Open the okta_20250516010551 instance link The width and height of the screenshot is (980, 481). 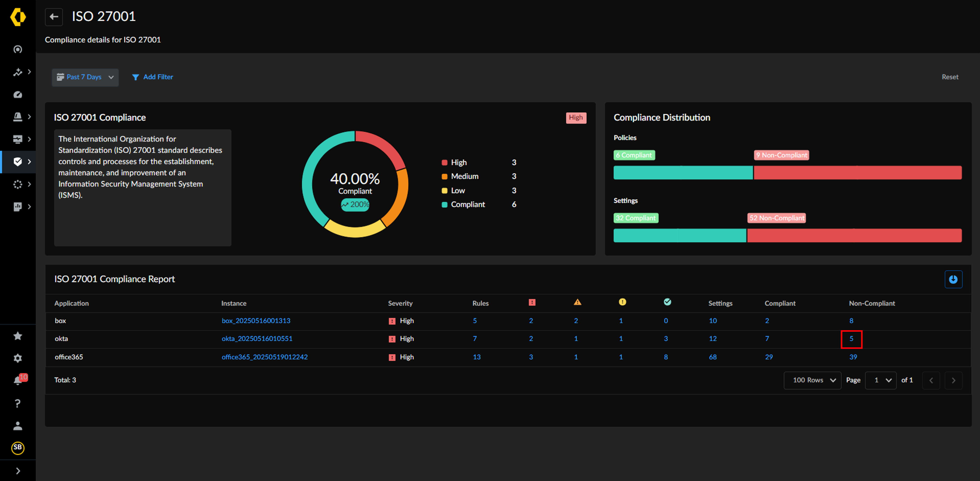click(257, 339)
